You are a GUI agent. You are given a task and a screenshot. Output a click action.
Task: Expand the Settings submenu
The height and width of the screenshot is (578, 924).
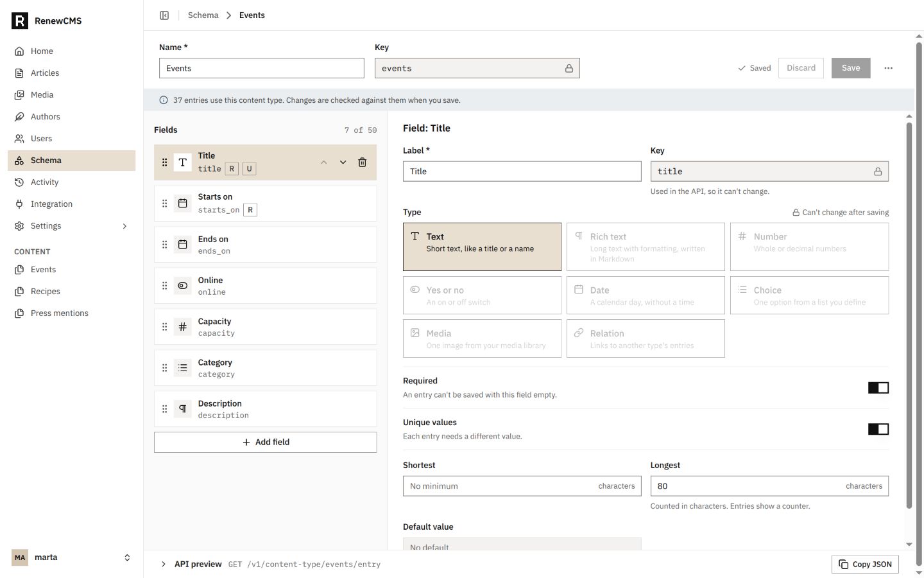[124, 226]
